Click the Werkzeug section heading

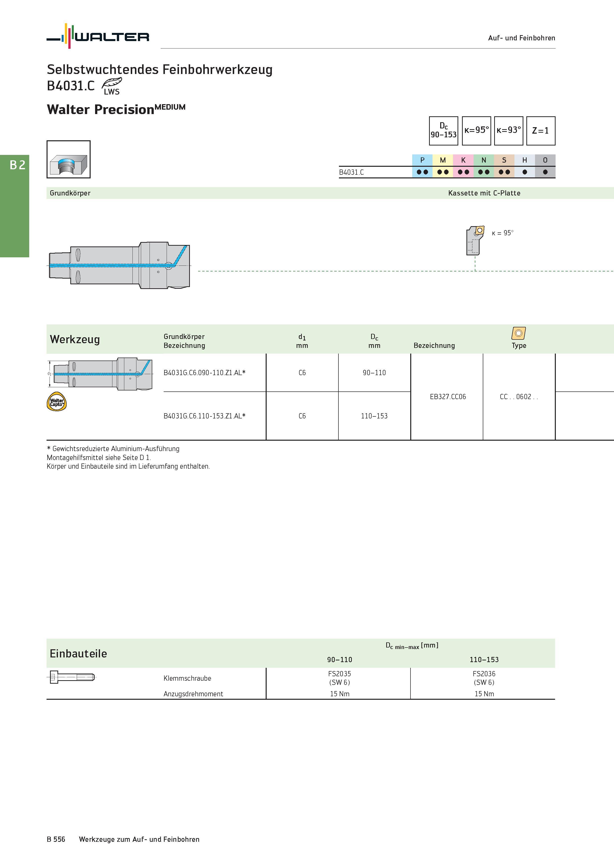[x=75, y=339]
